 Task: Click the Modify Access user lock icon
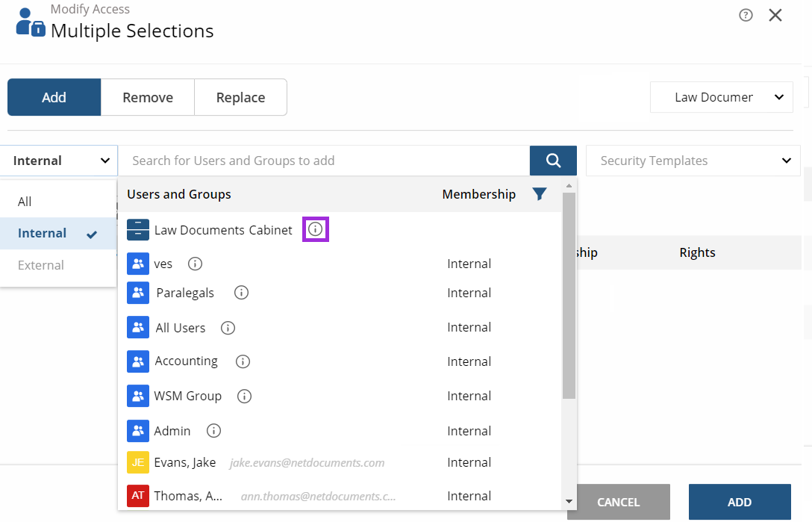coord(30,22)
